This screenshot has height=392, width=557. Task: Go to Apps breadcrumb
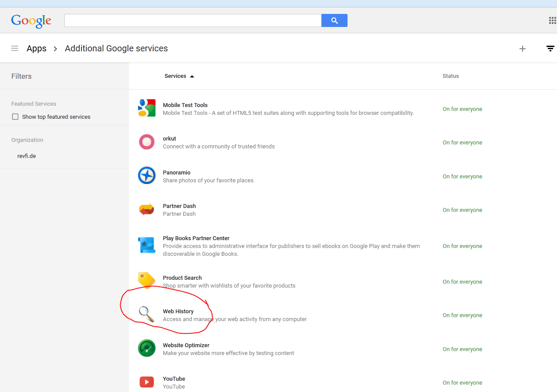click(x=37, y=48)
